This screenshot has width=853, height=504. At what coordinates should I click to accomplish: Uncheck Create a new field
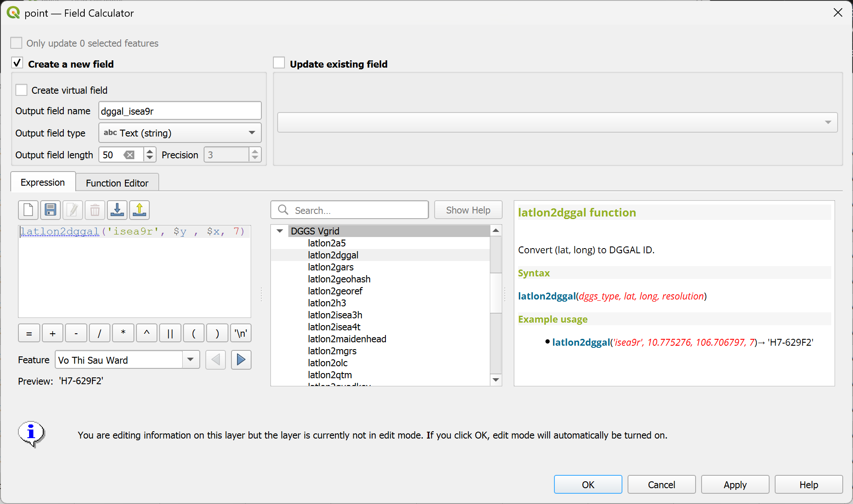click(17, 63)
